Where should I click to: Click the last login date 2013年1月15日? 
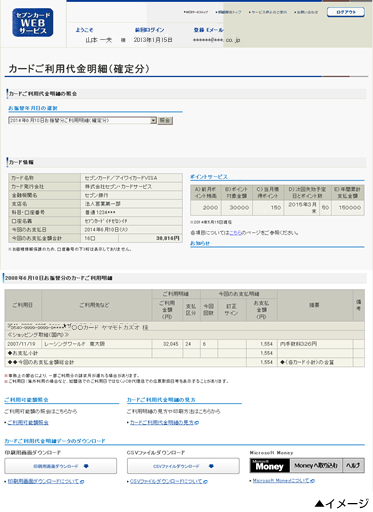tap(153, 40)
